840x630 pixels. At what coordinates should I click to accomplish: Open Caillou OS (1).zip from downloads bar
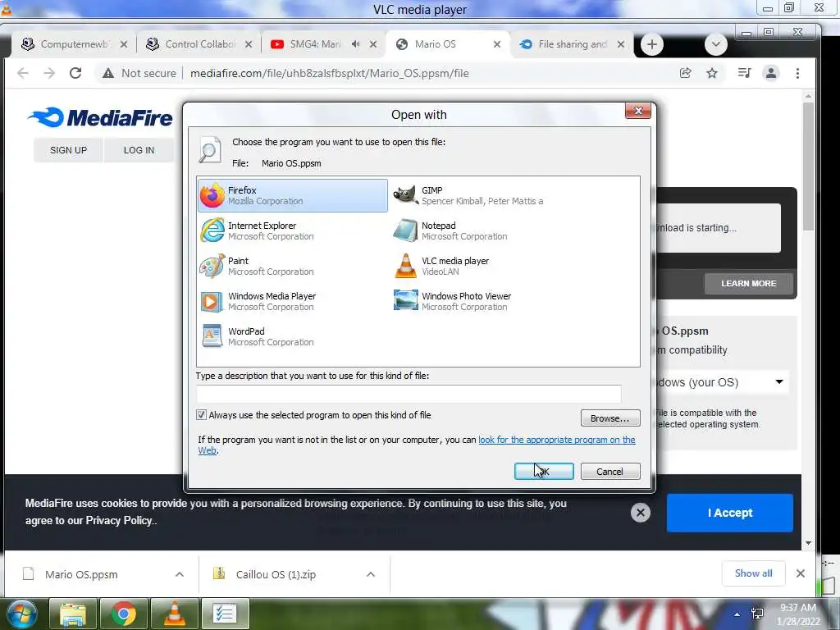pos(276,574)
